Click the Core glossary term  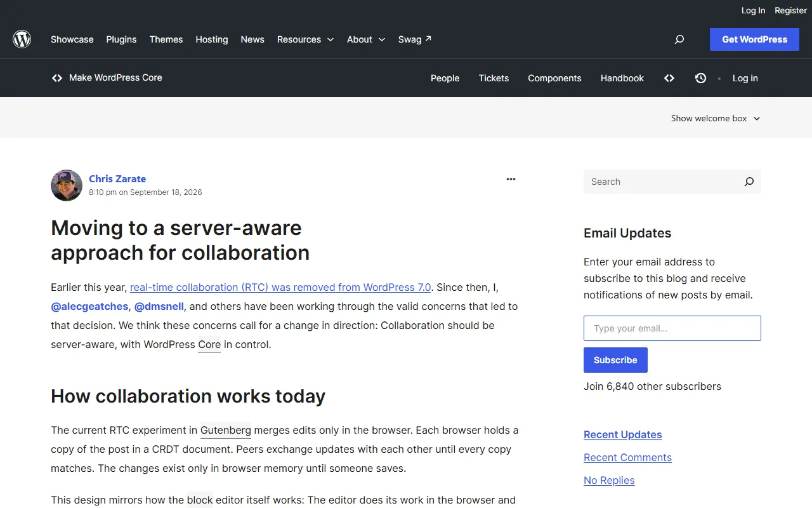coord(209,345)
